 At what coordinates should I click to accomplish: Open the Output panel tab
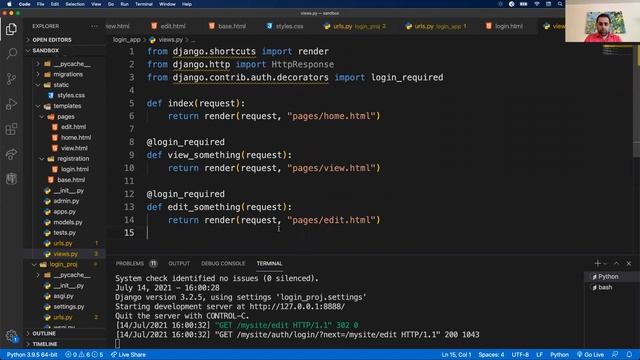pyautogui.click(x=179, y=264)
